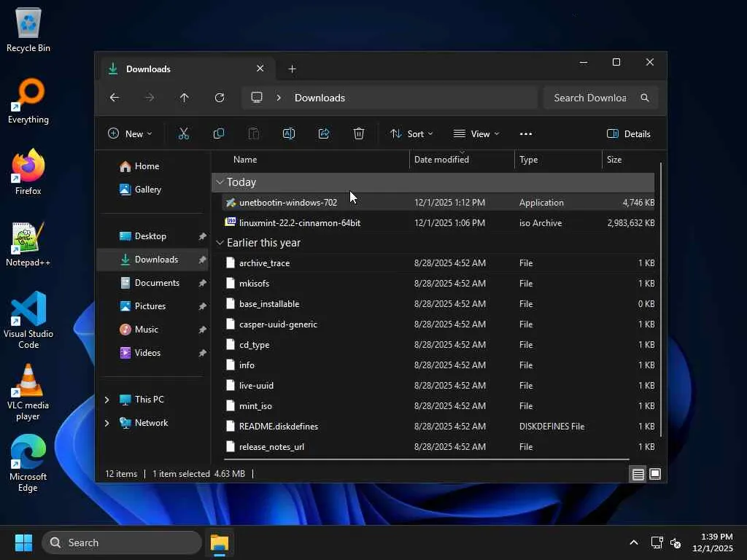Click the Paste clipboard icon

tap(254, 134)
